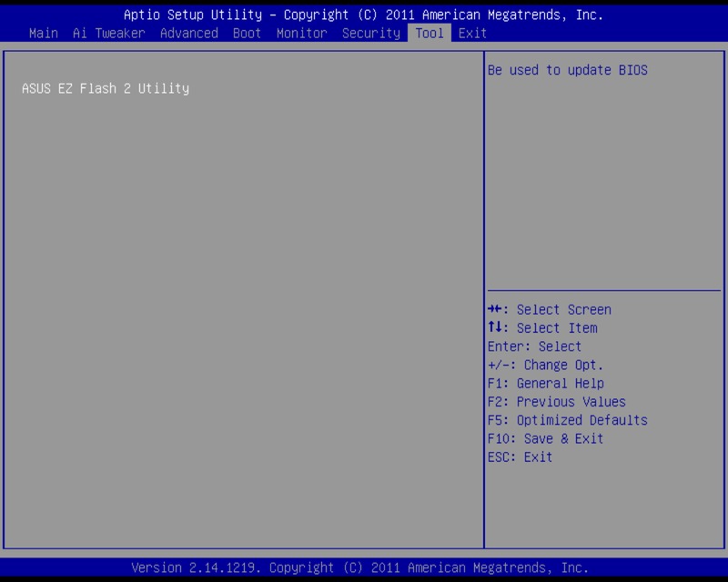The width and height of the screenshot is (728, 582).
Task: Click the left-right arrows Select Screen hint
Action: tap(550, 310)
